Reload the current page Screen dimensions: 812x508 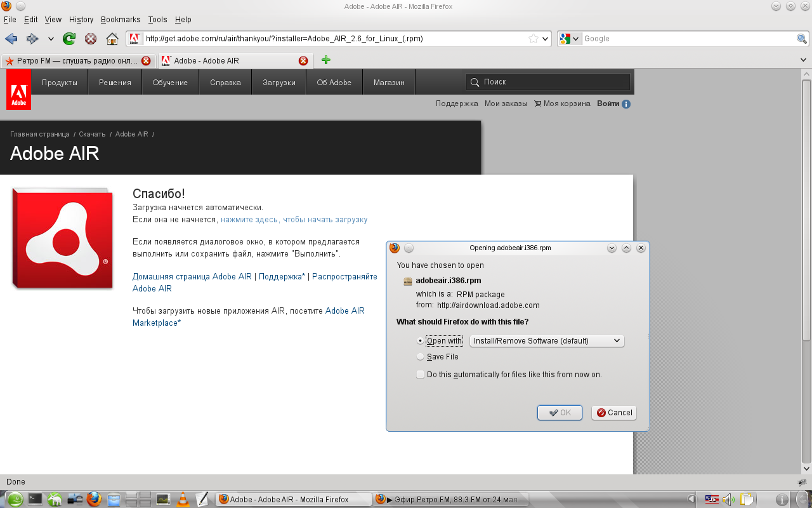[x=69, y=39]
